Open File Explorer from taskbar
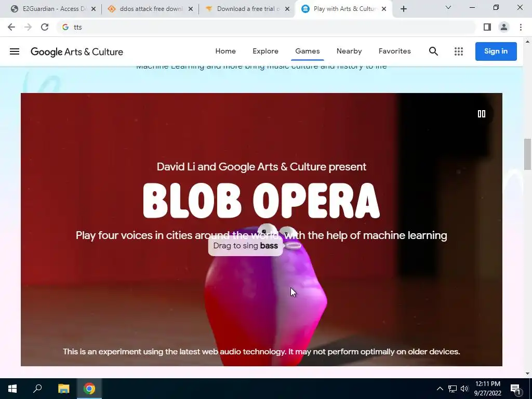532x399 pixels. click(63, 389)
